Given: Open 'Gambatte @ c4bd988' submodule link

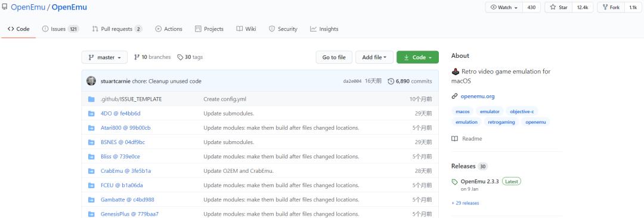Looking at the screenshot, I should click(128, 200).
